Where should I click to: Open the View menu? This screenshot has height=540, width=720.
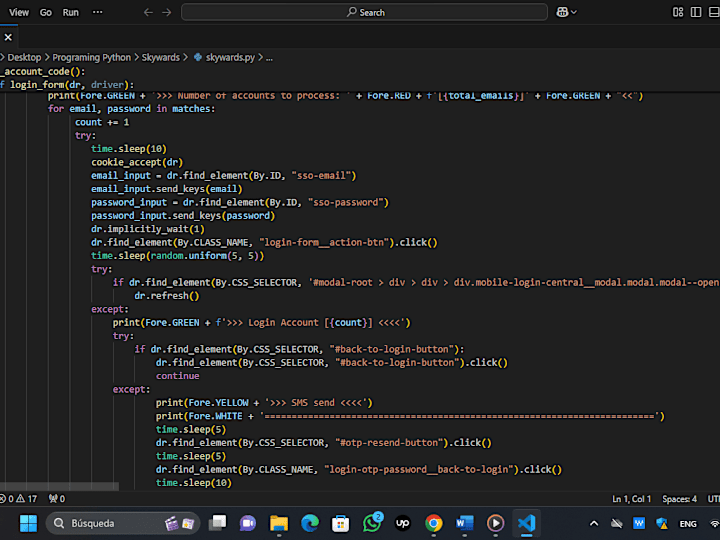[x=19, y=12]
